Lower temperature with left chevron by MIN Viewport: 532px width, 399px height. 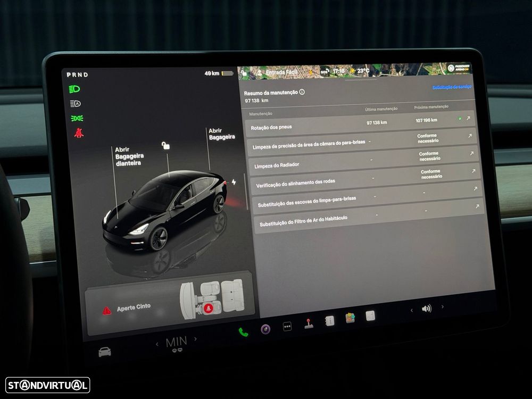tap(157, 344)
